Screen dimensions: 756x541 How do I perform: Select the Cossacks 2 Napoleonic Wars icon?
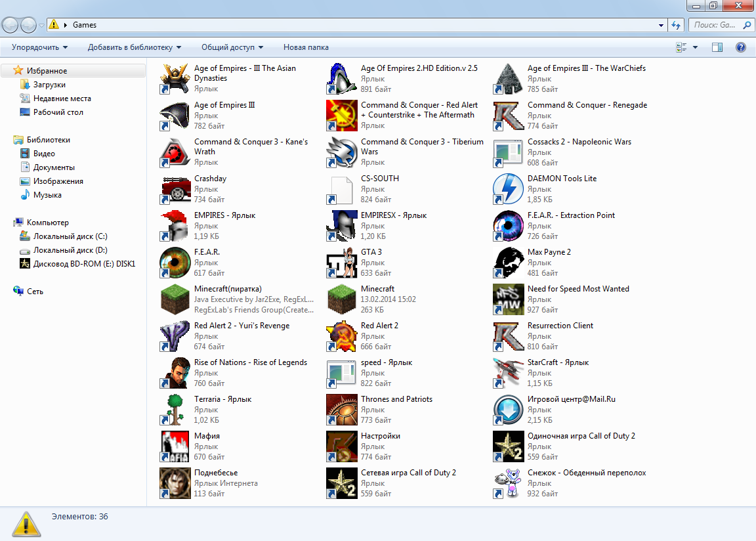click(x=509, y=152)
